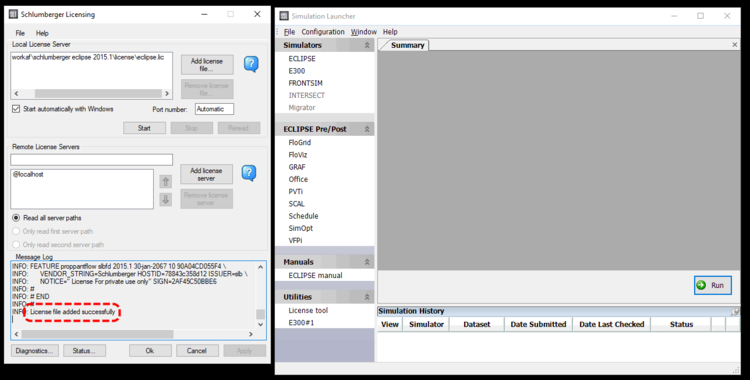Click the Add license file button
The height and width of the screenshot is (380, 750).
tap(207, 65)
